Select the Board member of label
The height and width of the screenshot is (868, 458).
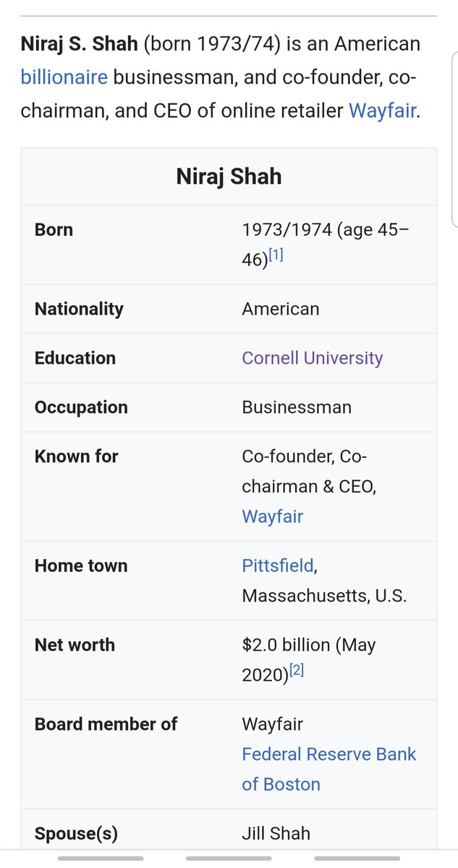[x=106, y=724]
